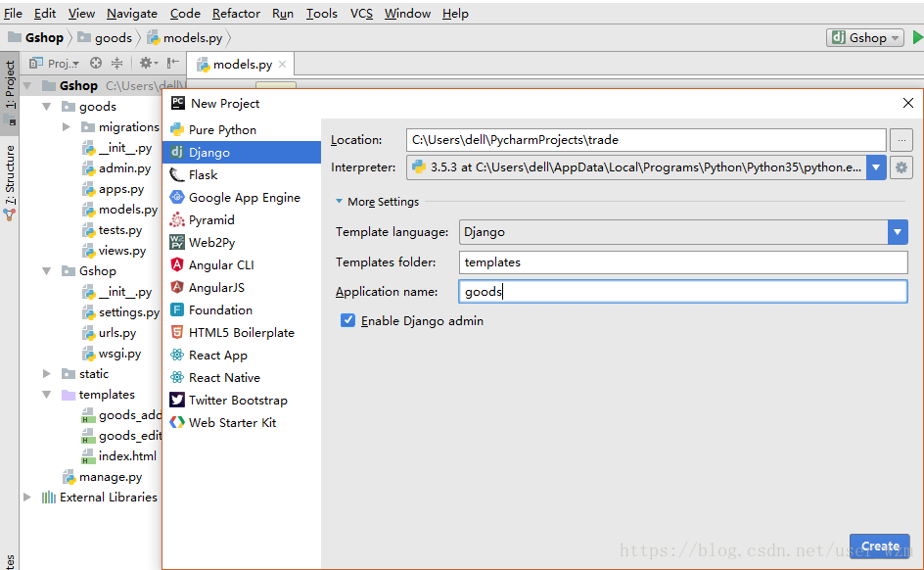Select HTML5 Boilerplate project type
The height and width of the screenshot is (570, 924).
point(242,332)
